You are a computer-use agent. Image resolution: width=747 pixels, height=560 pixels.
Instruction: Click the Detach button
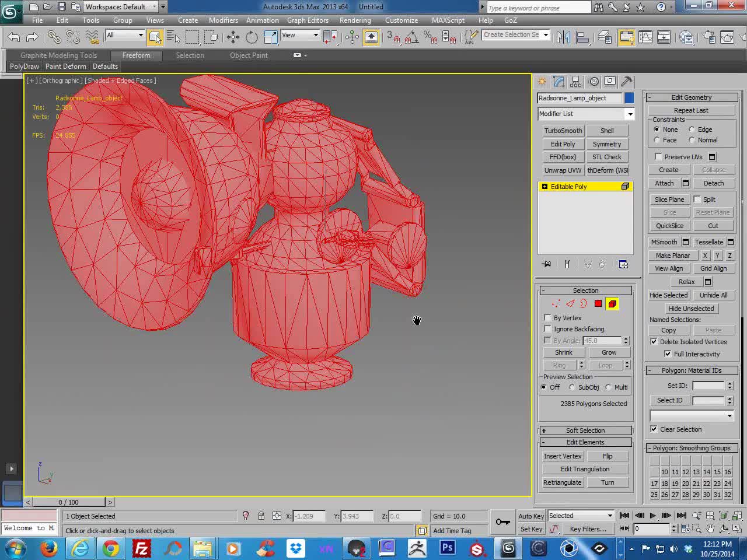point(713,183)
